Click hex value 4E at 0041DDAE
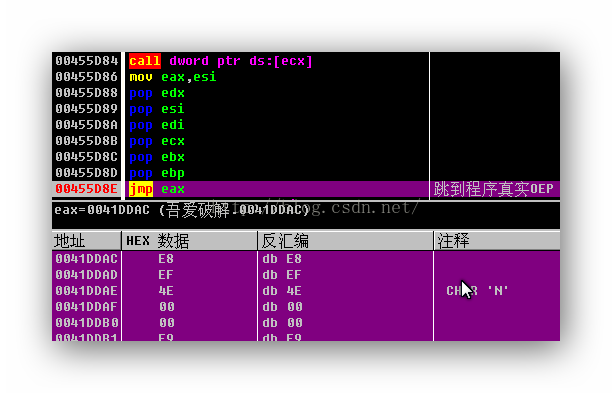 point(166,291)
